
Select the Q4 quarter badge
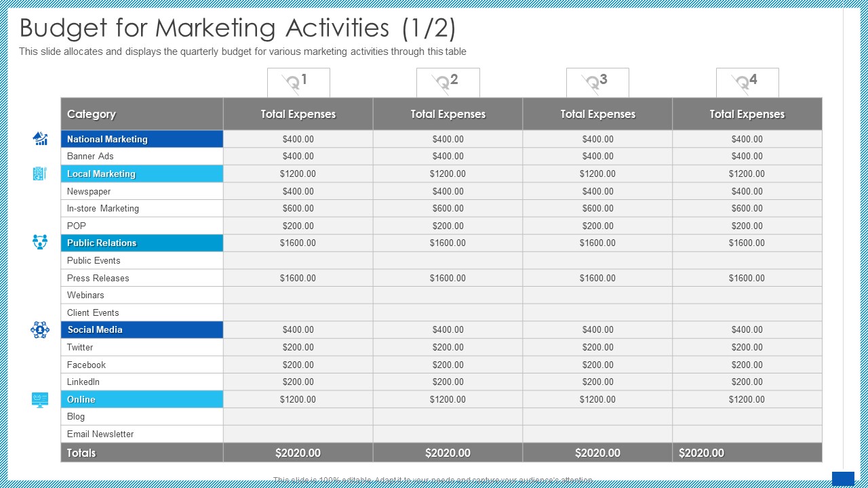coord(747,82)
